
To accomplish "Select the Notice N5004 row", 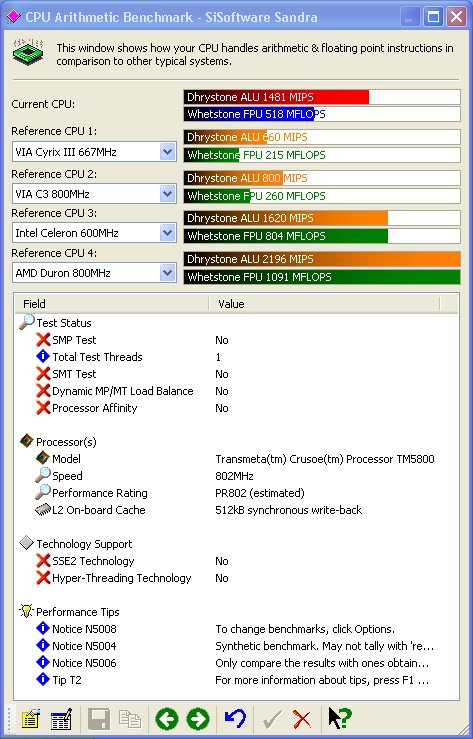I will tap(236, 646).
